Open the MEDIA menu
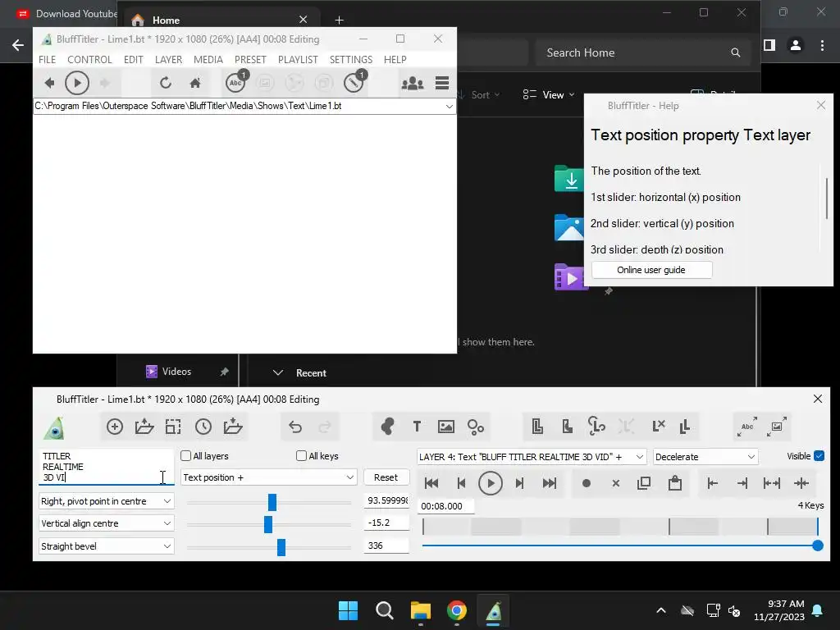The height and width of the screenshot is (630, 840). [x=208, y=59]
